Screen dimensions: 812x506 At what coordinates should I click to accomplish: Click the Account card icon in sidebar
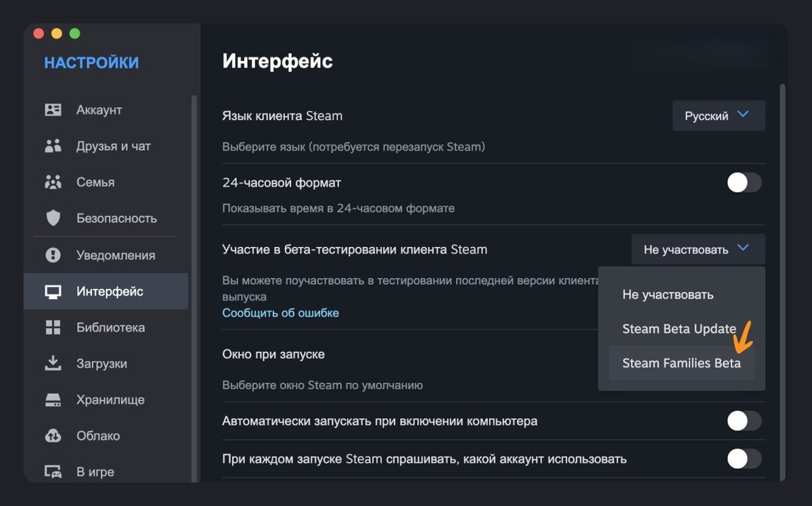[53, 110]
